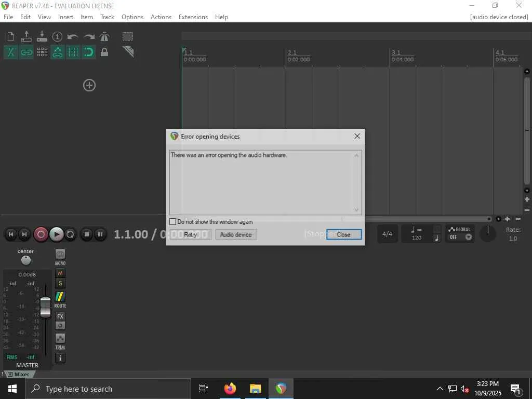Toggle Auto-crossfade green toolbar icon

click(x=11, y=52)
